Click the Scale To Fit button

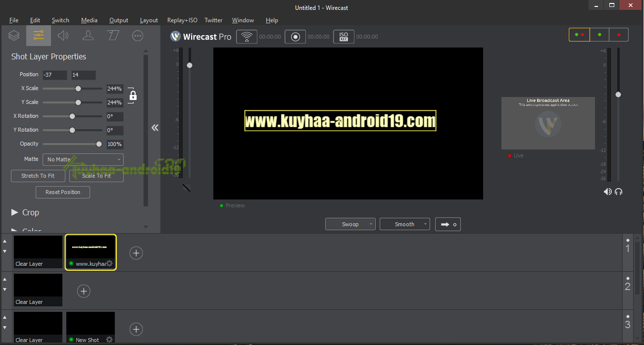(97, 176)
